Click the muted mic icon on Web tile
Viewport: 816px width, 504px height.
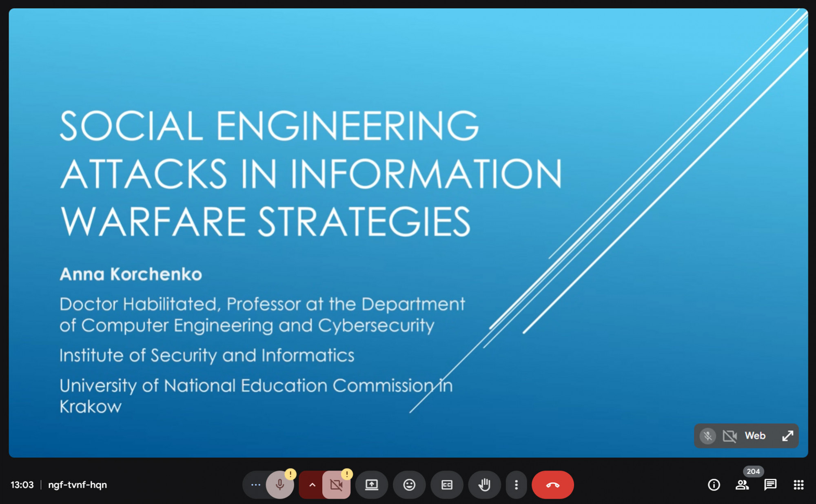click(x=708, y=436)
